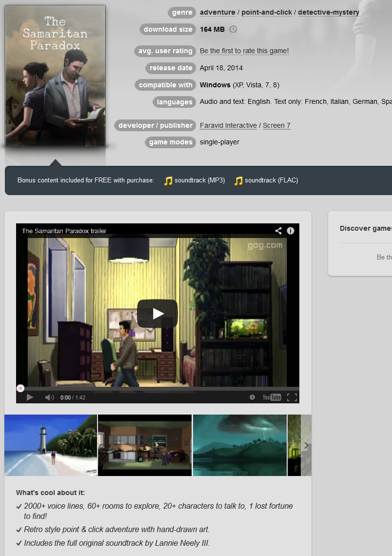
Task: Click The Samaritan Paradox cover art
Action: 55,76
